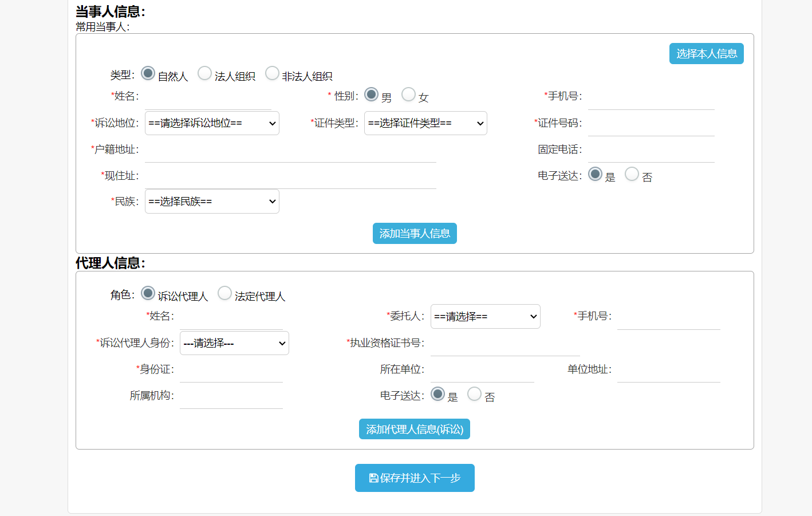Viewport: 812px width, 516px height.
Task: Click 保存并进入下一步 button
Action: [x=415, y=478]
